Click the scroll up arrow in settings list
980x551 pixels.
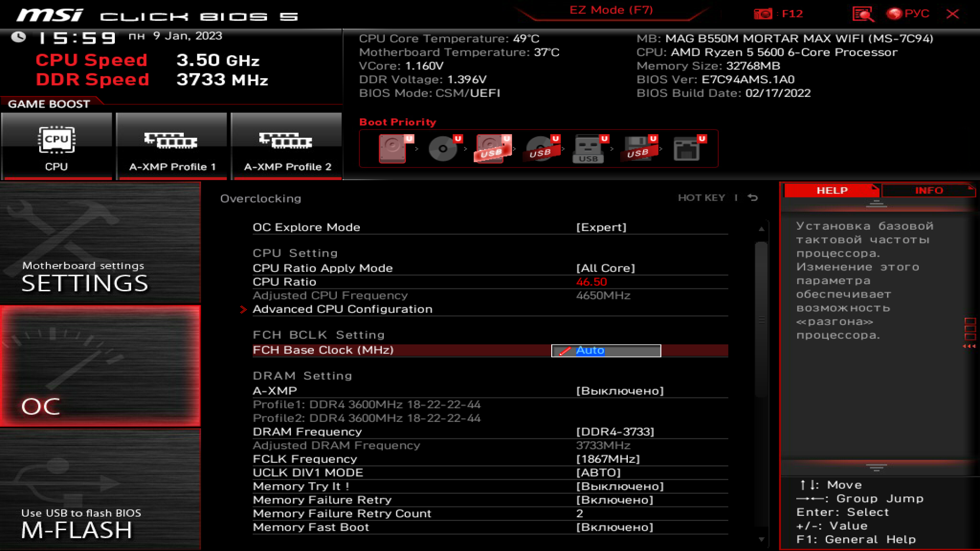761,229
